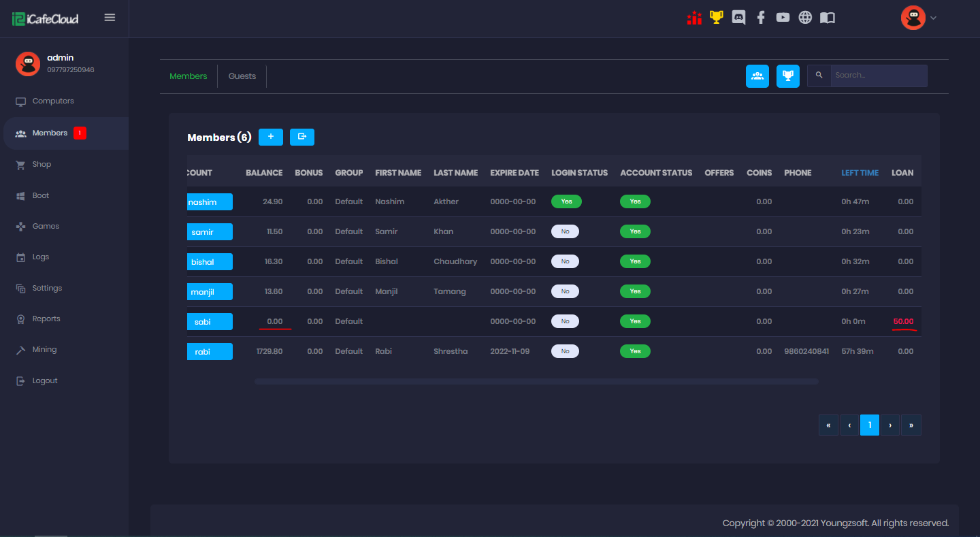
Task: Toggle account status Yes for rabi
Action: click(635, 351)
